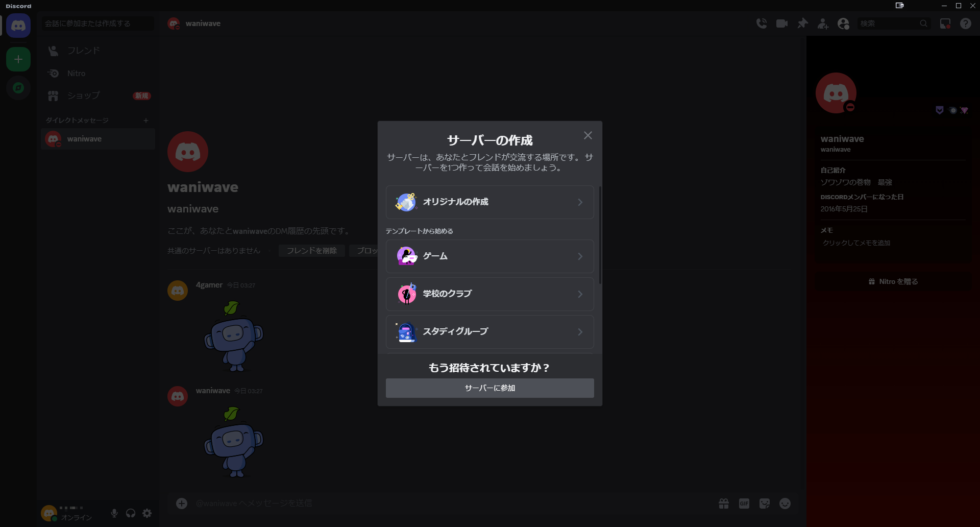
Task: Add friends to the DM
Action: pos(823,23)
